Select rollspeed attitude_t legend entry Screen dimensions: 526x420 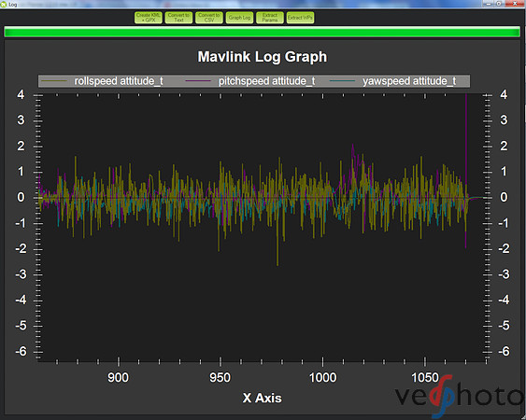click(119, 81)
